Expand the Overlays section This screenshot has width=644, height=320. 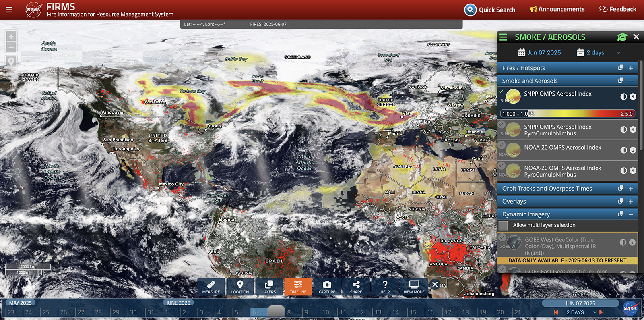click(x=631, y=202)
